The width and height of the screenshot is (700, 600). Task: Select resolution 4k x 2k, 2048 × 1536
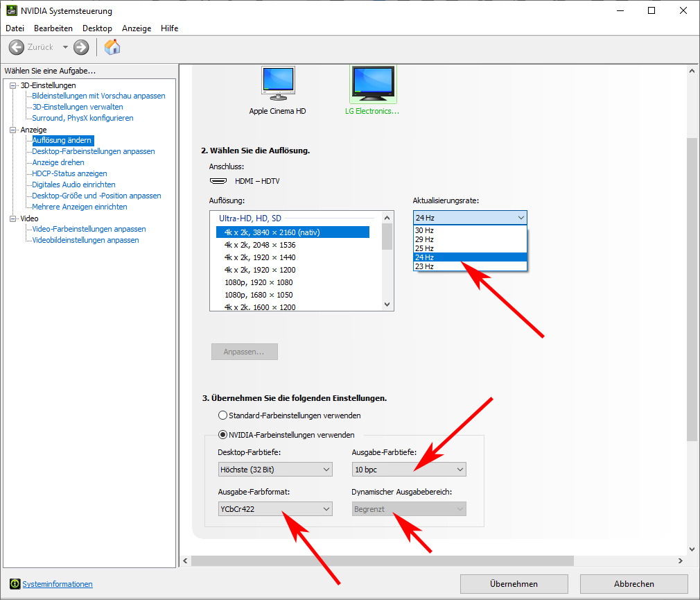(x=260, y=245)
